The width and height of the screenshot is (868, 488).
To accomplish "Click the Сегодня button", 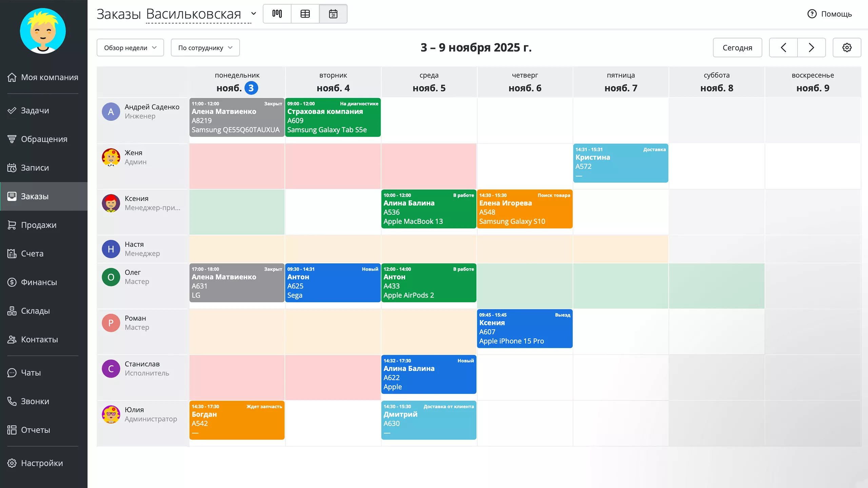I will [737, 48].
